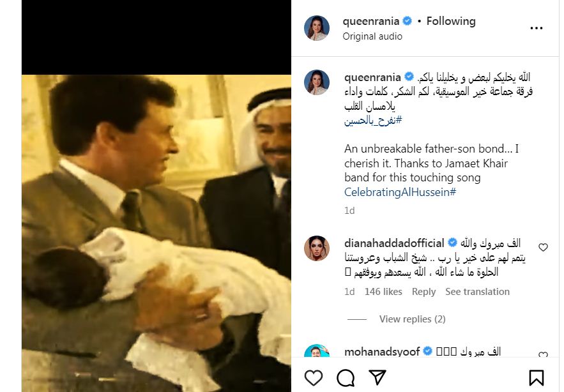The width and height of the screenshot is (564, 392).
Task: Click See translation on the comment
Action: (477, 292)
